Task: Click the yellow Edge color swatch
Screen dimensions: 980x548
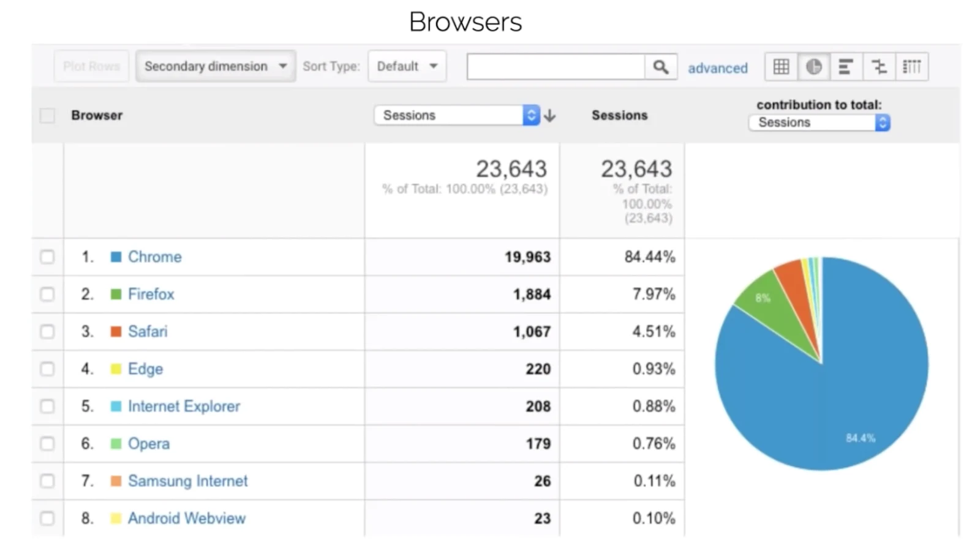Action: click(x=116, y=369)
